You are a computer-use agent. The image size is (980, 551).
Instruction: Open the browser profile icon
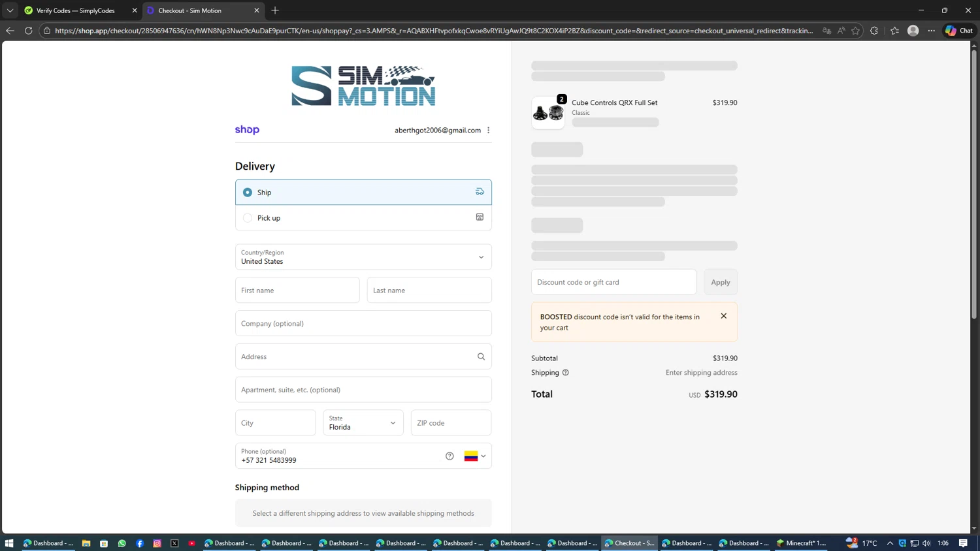(913, 31)
